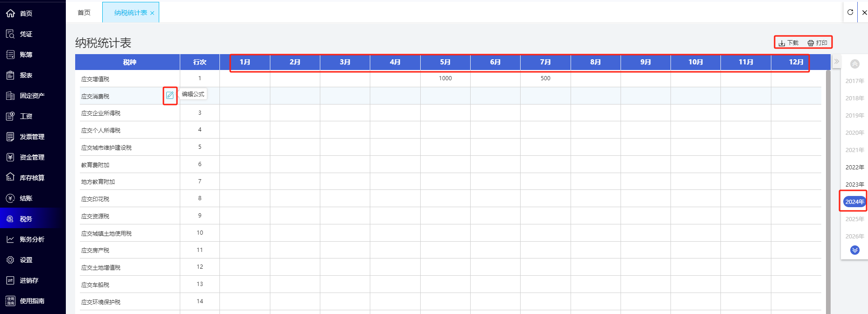Screen dimensions: 868x314
Task: Select year 2025年
Action: (855, 219)
